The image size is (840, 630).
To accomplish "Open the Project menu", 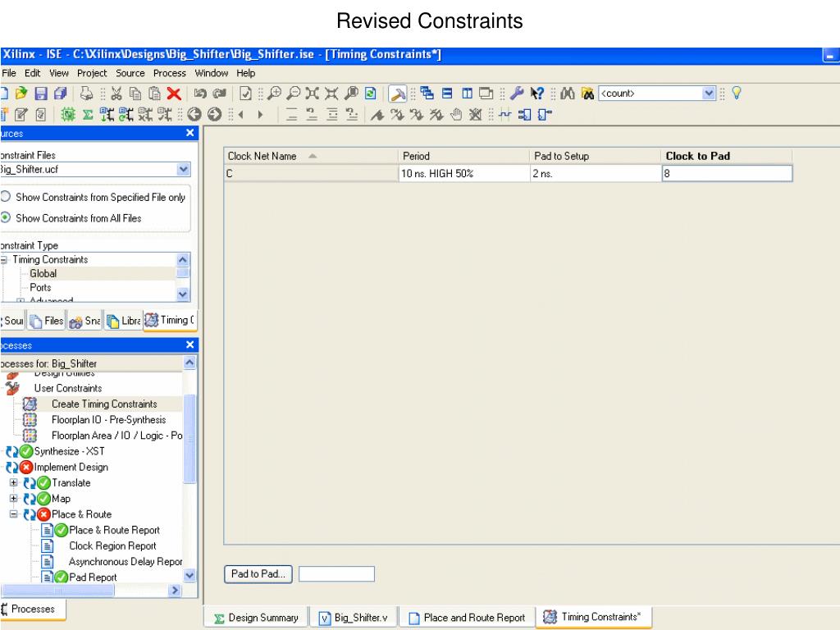I will (92, 73).
